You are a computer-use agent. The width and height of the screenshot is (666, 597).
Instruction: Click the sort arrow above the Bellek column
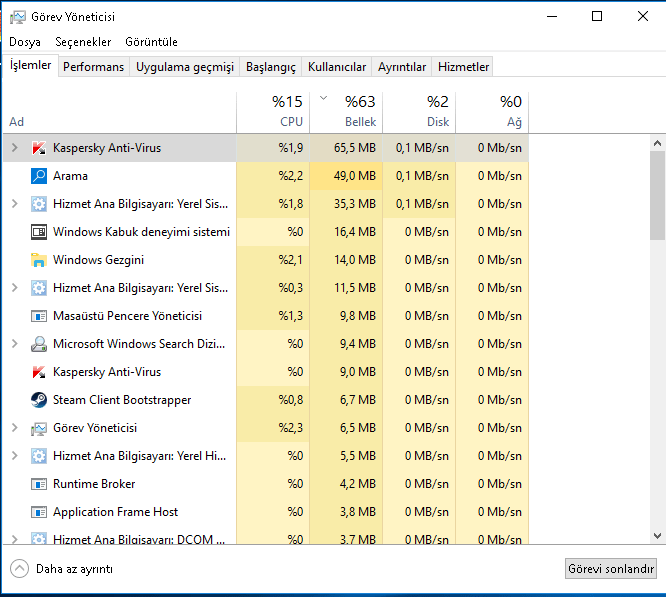tap(324, 98)
